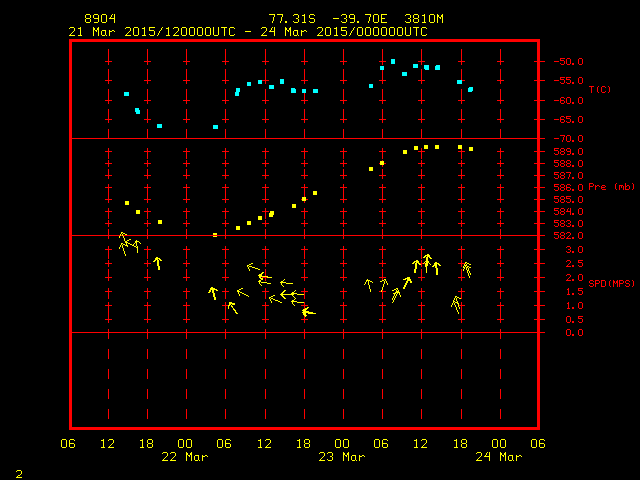The width and height of the screenshot is (640, 480).
Task: Click the station ID 8904 label
Action: (x=99, y=19)
